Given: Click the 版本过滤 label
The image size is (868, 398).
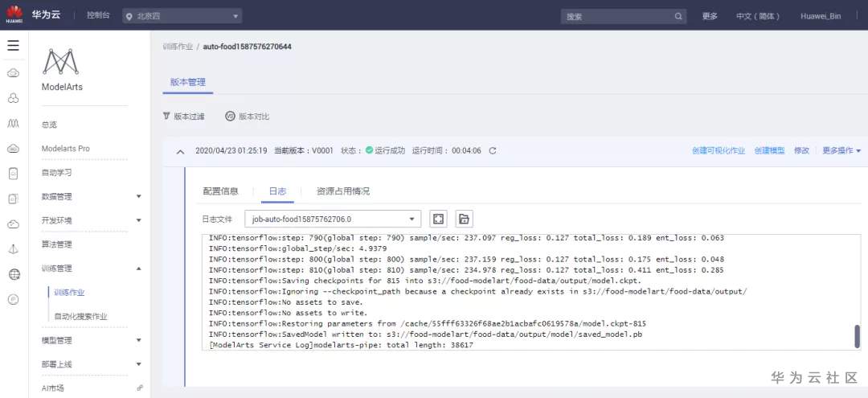Looking at the screenshot, I should pyautogui.click(x=189, y=117).
